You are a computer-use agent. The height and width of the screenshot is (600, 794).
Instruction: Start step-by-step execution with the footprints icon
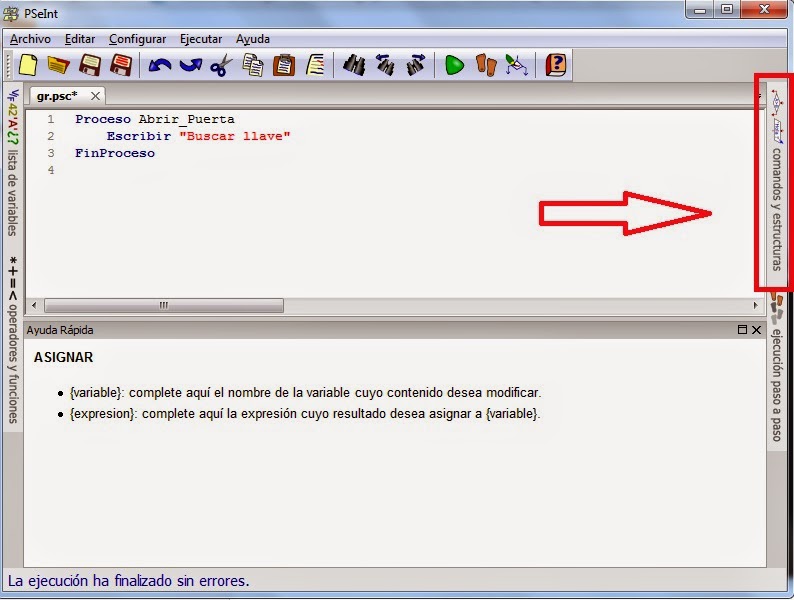(x=486, y=66)
